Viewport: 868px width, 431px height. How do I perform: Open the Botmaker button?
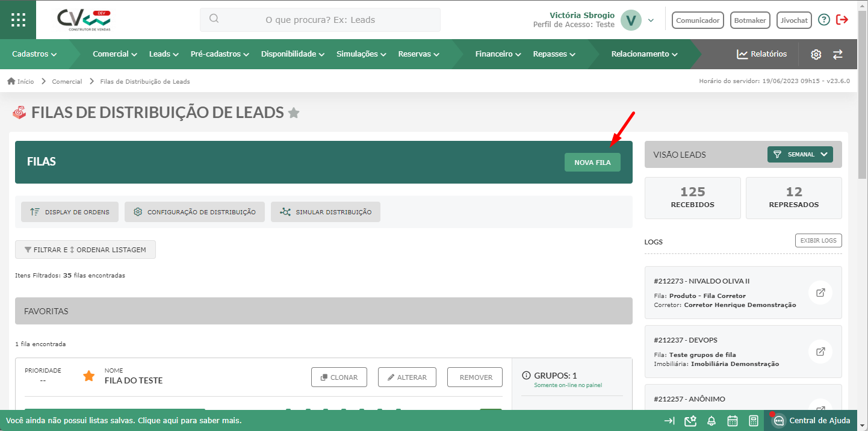click(x=750, y=20)
